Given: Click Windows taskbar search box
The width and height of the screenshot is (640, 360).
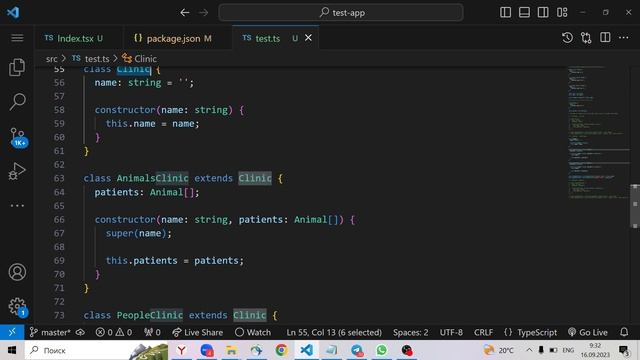Looking at the screenshot, I should click(x=96, y=350).
